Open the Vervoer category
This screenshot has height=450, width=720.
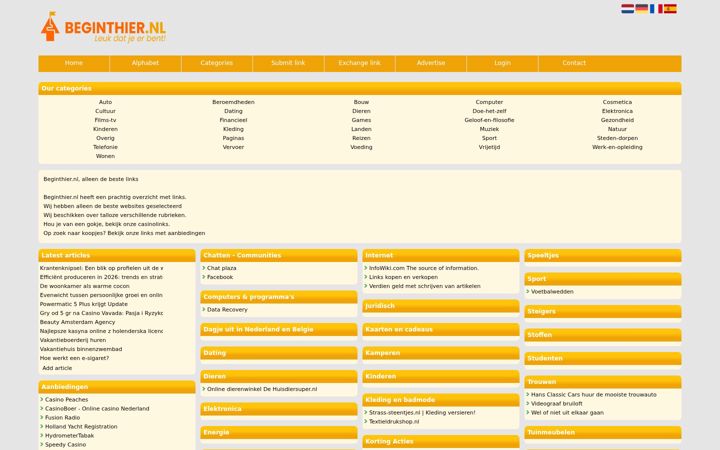233,147
